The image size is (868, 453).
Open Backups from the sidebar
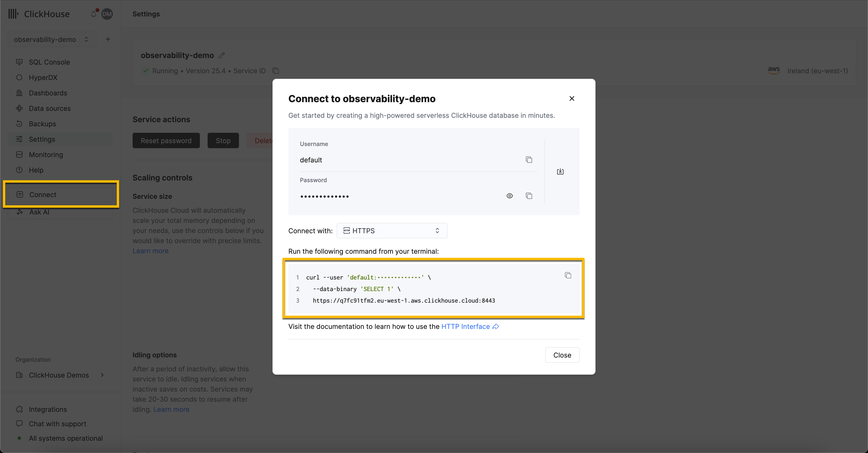click(42, 124)
